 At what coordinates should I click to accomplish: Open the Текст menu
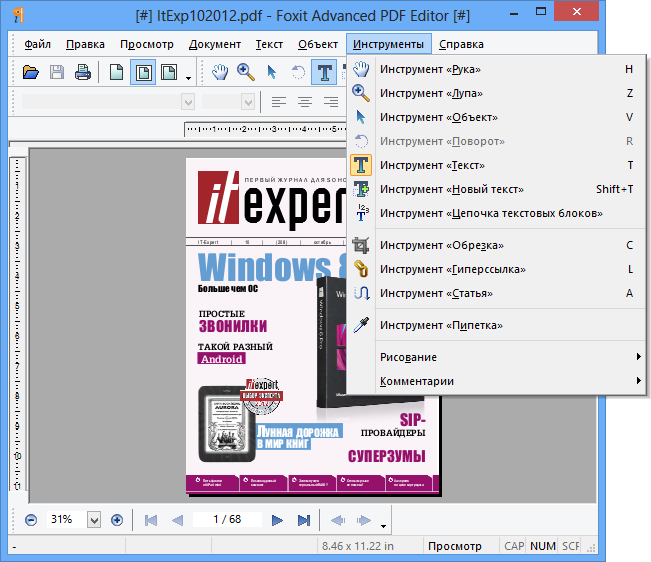(x=269, y=44)
